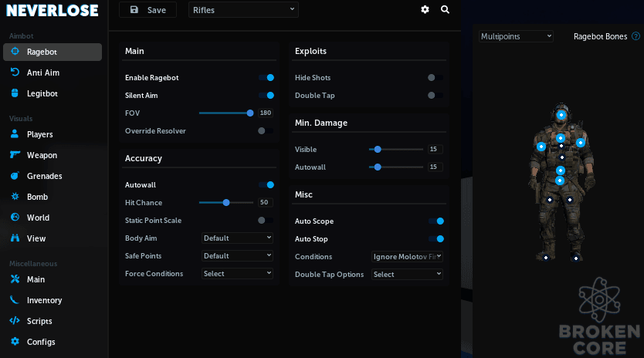Viewport: 644px width, 358px height.
Task: Toggle the pelvis bone point on model
Action: tap(560, 181)
